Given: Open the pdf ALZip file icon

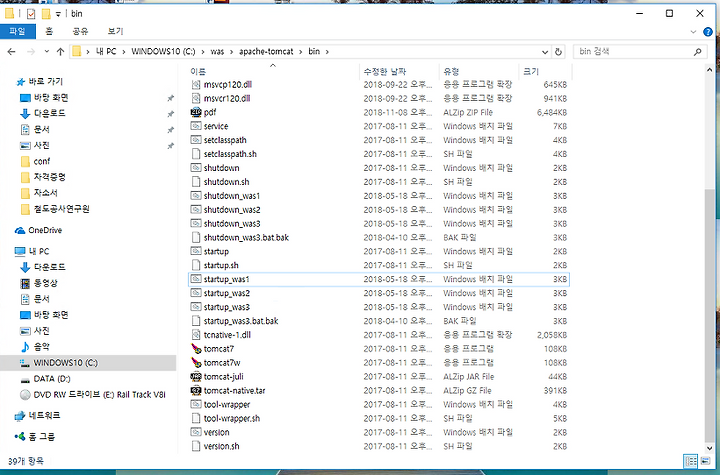Looking at the screenshot, I should pyautogui.click(x=196, y=112).
